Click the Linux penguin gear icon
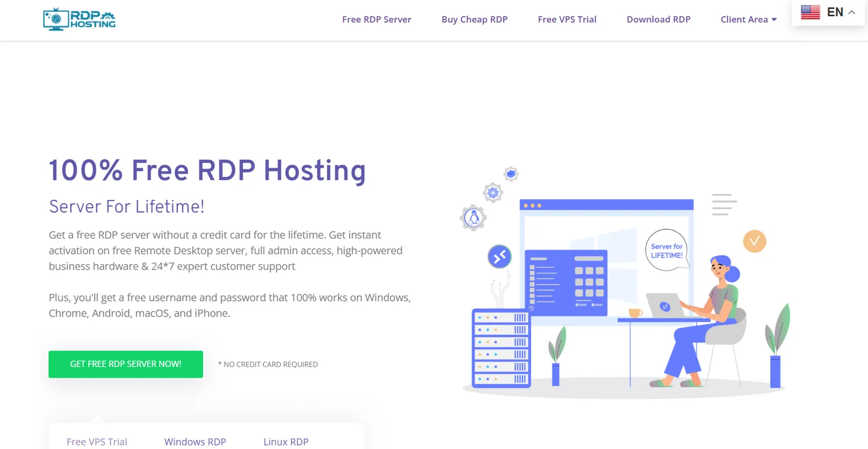Image resolution: width=868 pixels, height=449 pixels. point(473,218)
